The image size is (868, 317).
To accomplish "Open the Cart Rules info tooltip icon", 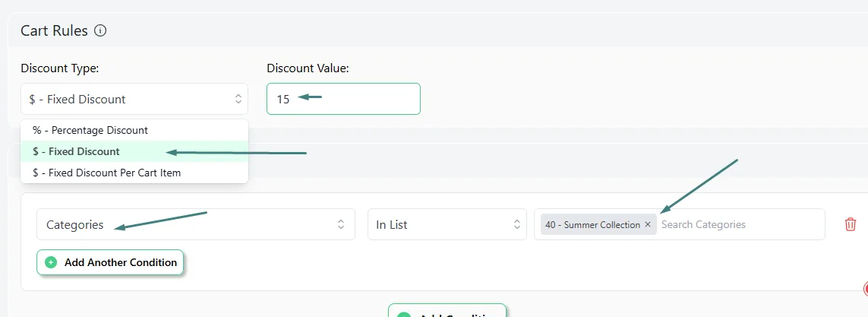I will 100,31.
